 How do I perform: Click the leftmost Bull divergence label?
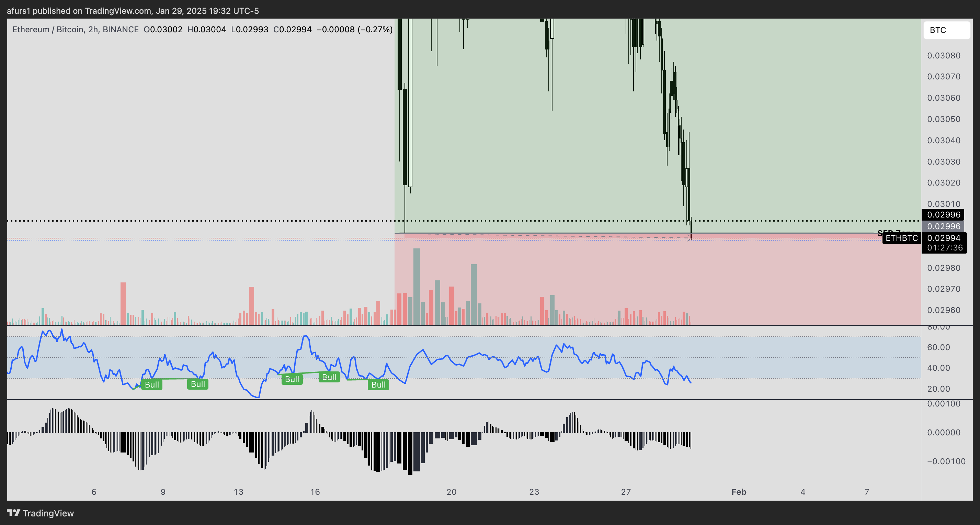coord(152,384)
